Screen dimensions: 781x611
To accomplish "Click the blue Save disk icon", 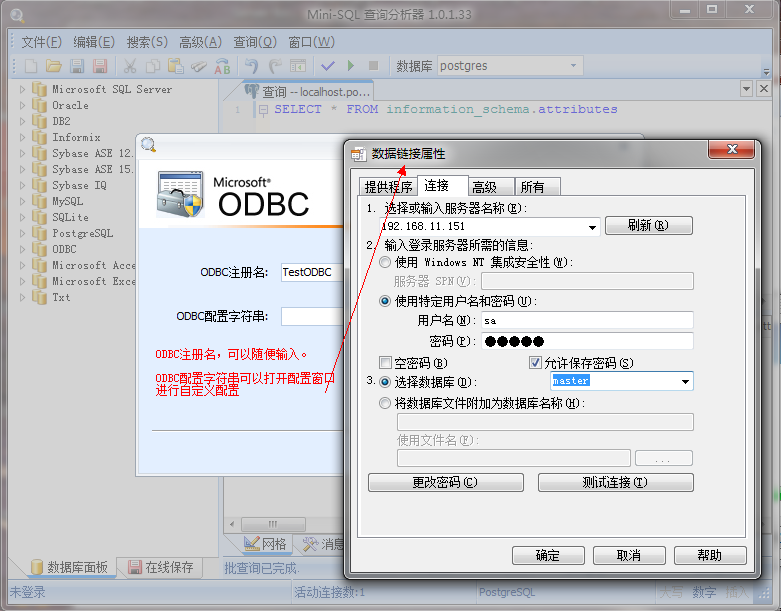I will 77,66.
